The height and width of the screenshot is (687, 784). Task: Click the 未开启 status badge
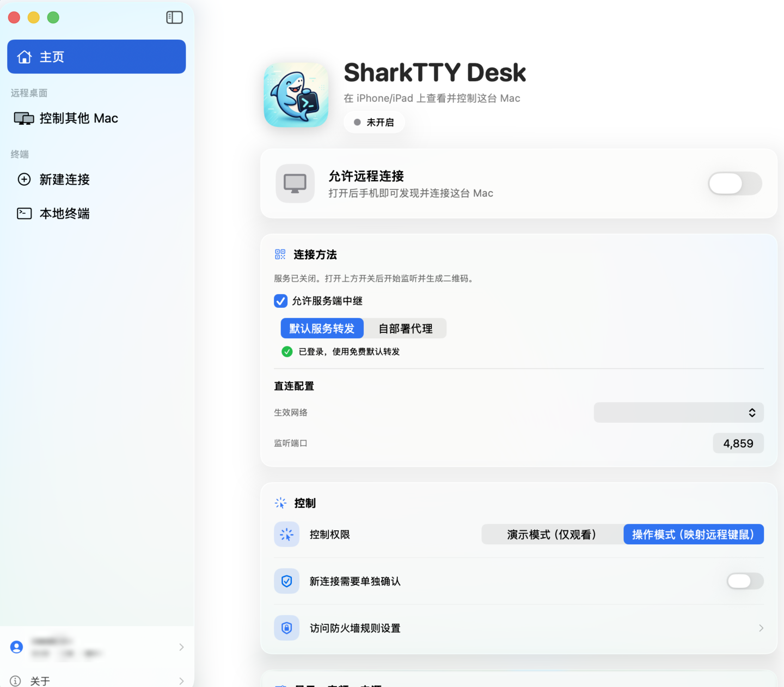pos(374,122)
